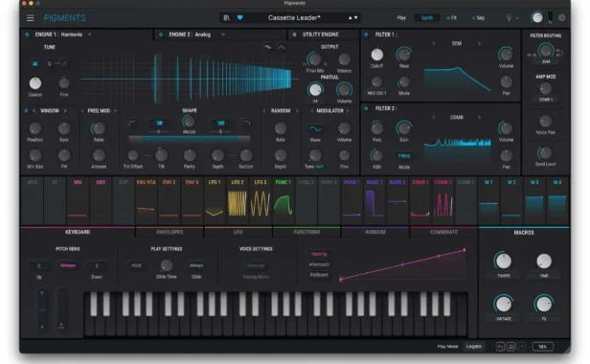Click the left slope curve icon in Shape
590x364 pixels.
132,124
